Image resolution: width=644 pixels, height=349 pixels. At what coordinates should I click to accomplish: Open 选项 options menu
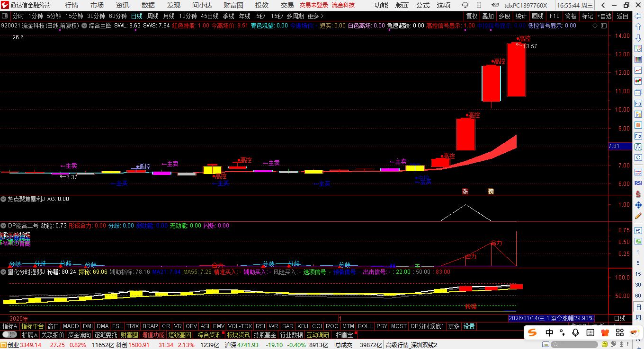pos(444,5)
